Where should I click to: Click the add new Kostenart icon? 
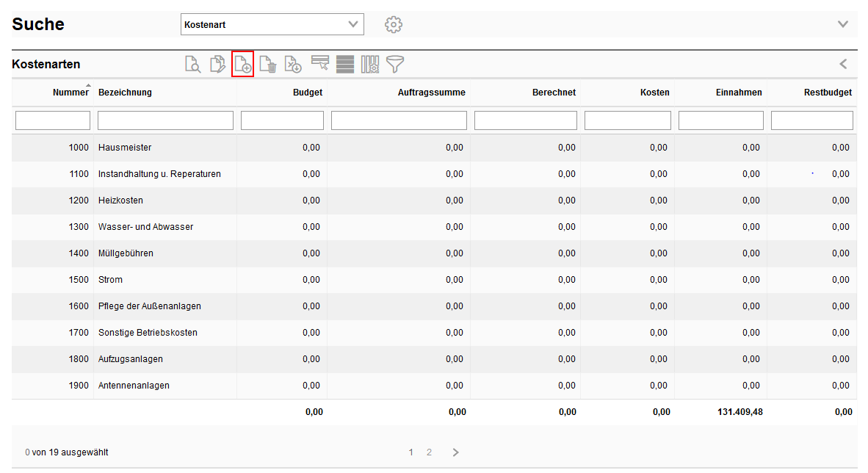242,65
